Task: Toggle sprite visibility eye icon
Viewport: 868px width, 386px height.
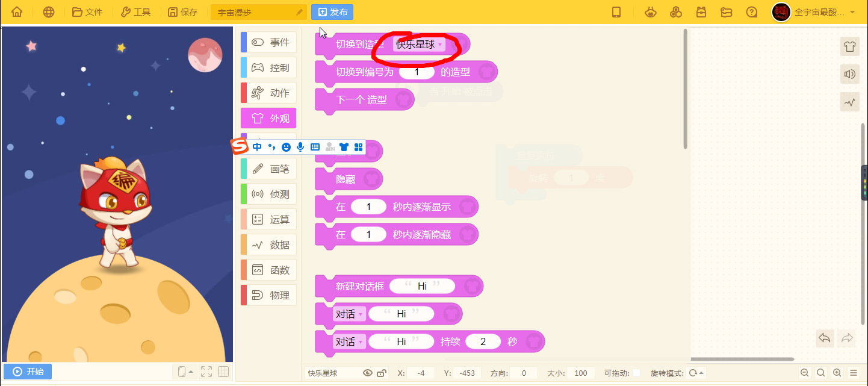Action: pyautogui.click(x=368, y=373)
